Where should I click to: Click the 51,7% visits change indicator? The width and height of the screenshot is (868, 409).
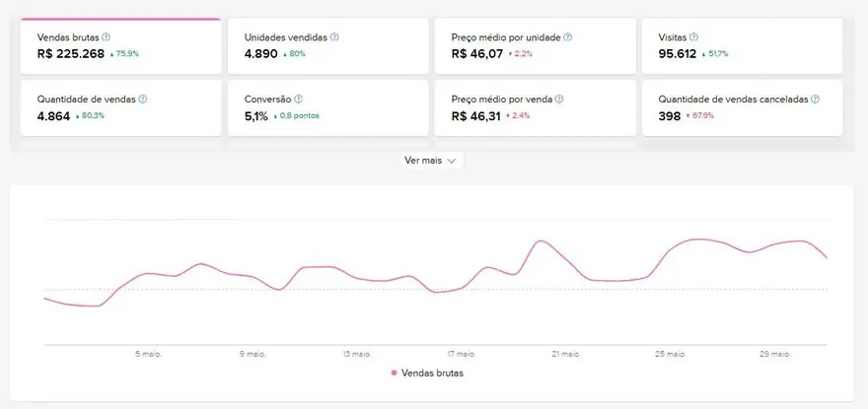click(715, 54)
